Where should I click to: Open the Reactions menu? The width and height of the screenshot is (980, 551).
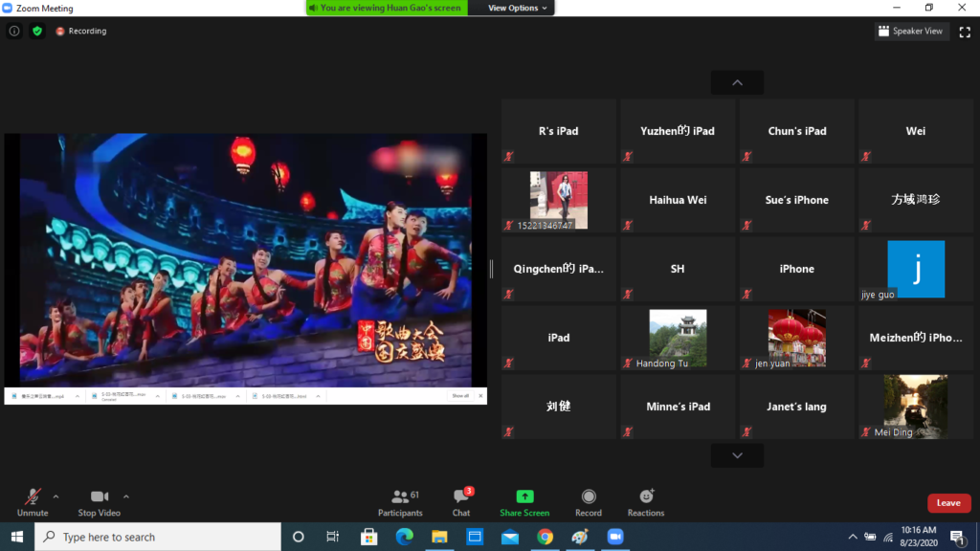646,502
